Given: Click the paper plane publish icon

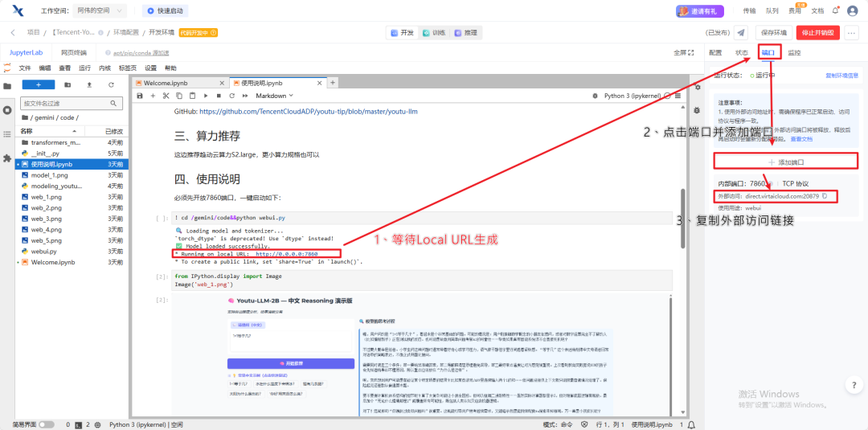Looking at the screenshot, I should [x=741, y=33].
